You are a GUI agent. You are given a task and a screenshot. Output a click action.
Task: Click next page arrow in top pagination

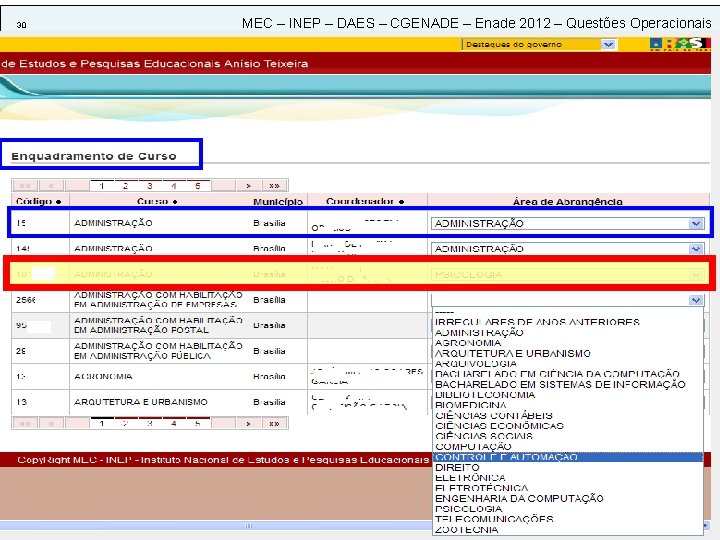[x=248, y=186]
